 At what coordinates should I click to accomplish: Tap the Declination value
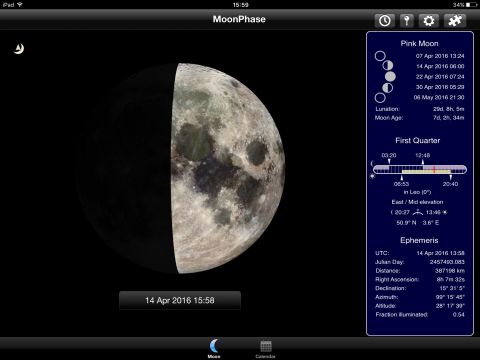(x=452, y=288)
